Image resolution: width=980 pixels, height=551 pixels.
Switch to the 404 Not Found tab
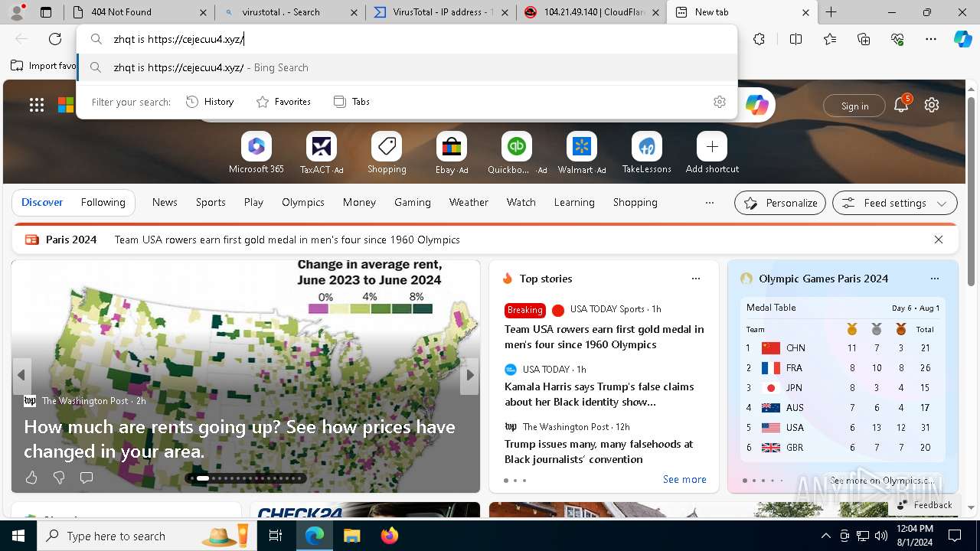138,12
